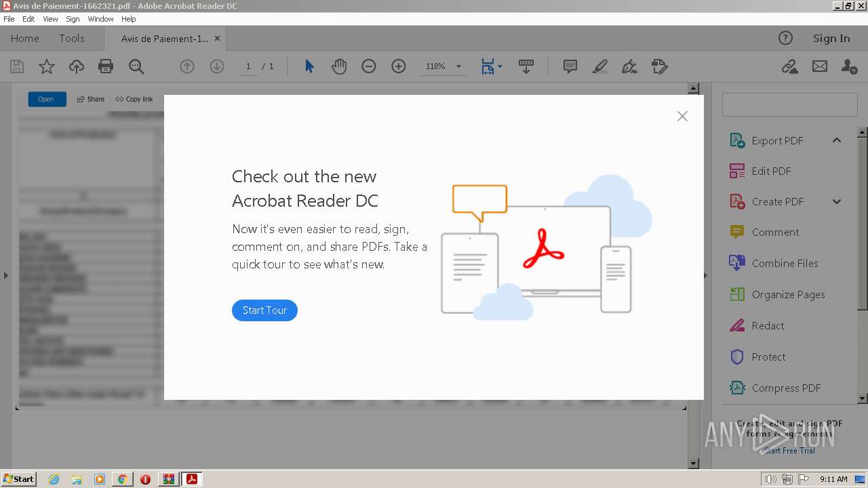The width and height of the screenshot is (868, 488).
Task: Click the Share button in the document
Action: (x=91, y=99)
